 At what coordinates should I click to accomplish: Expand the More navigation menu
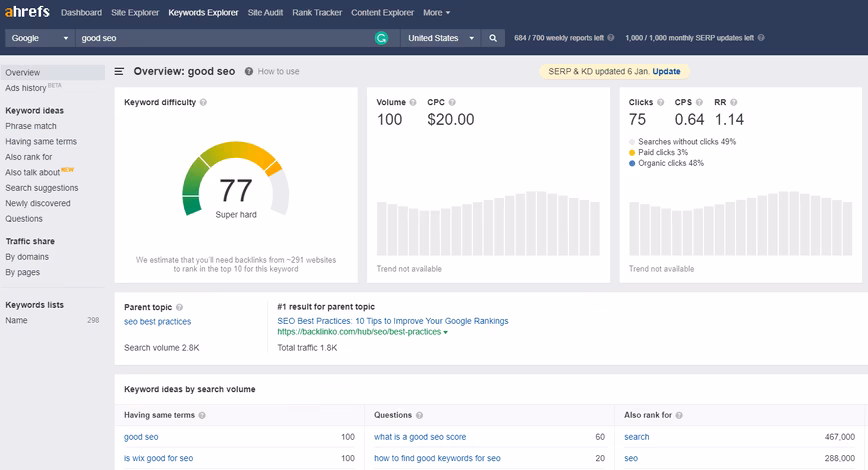(436, 12)
